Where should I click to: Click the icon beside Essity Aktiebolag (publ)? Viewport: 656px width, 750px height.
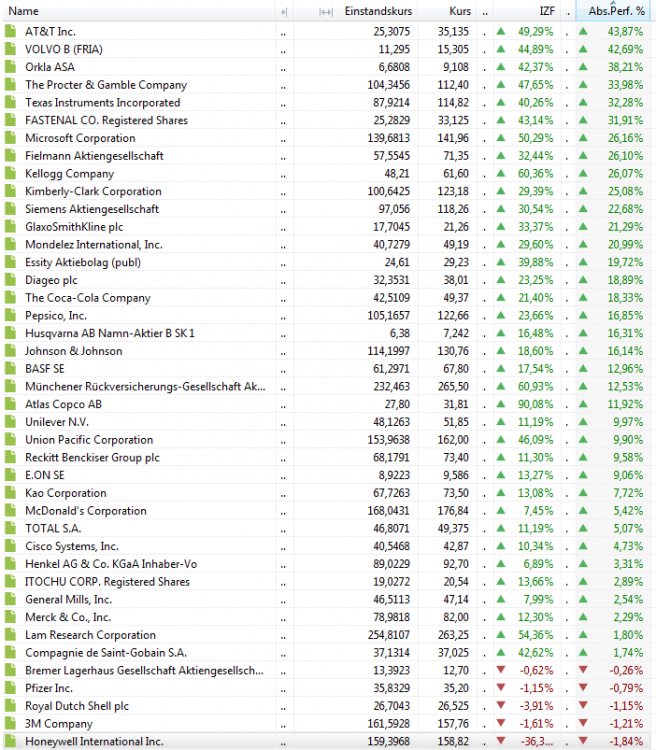coord(10,262)
